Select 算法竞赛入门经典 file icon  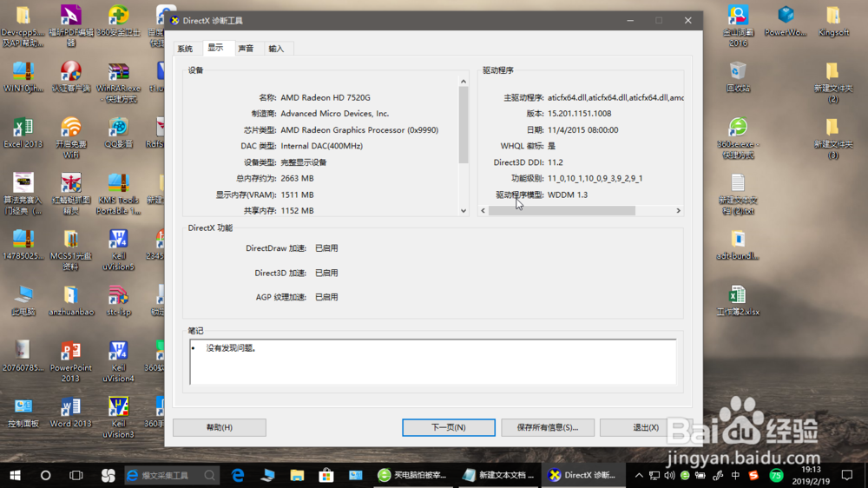(x=23, y=194)
